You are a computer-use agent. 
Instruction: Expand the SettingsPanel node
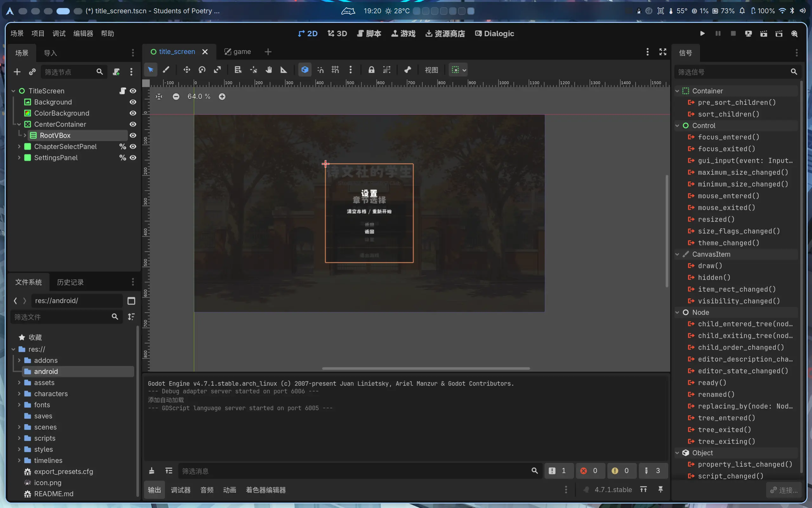tap(19, 158)
